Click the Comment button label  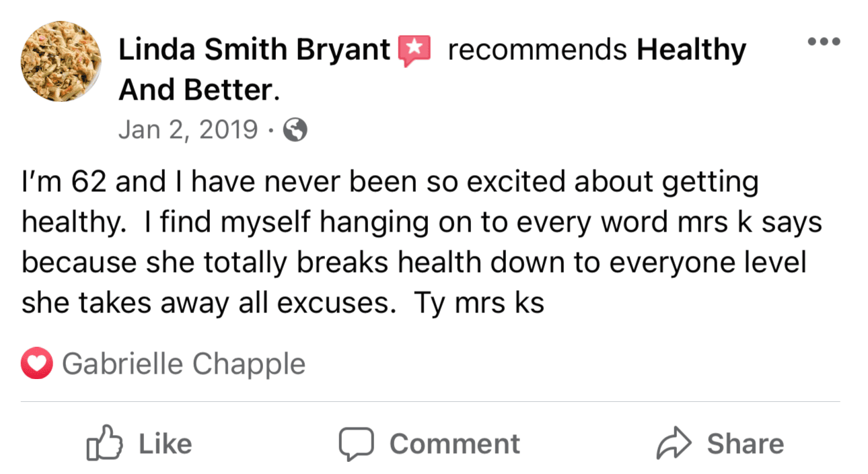point(455,444)
